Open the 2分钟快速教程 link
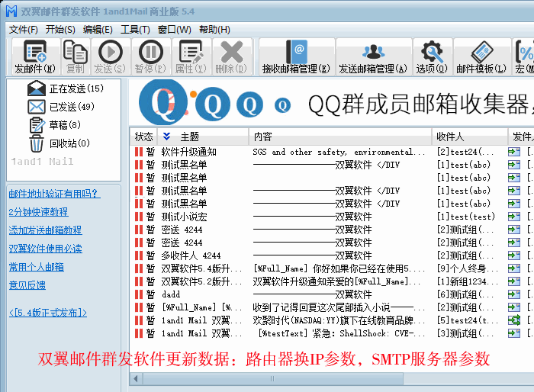This screenshot has width=534, height=392. click(x=38, y=212)
